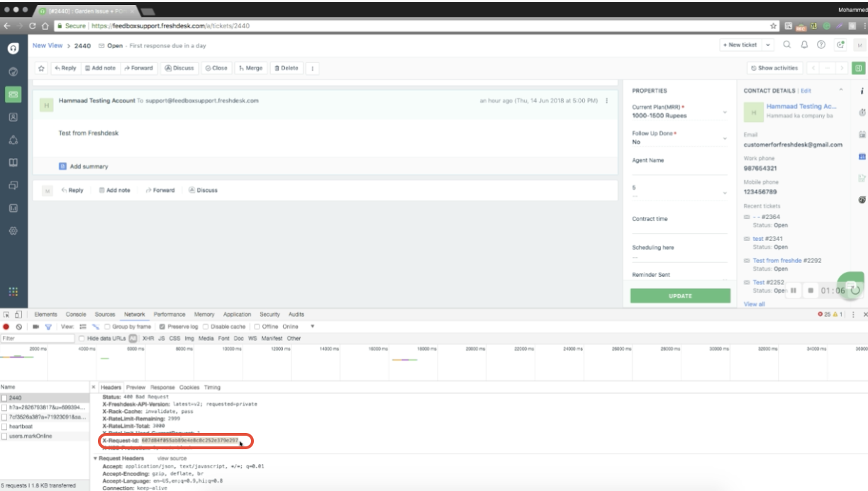The height and width of the screenshot is (491, 868).
Task: Open search magnifier in Freshdesk header
Action: 787,45
